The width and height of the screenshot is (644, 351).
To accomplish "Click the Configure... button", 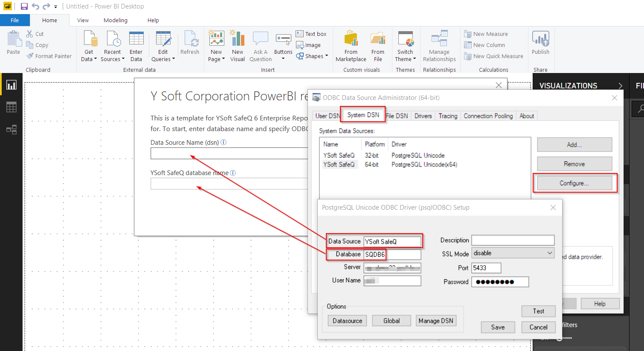I will 574,183.
